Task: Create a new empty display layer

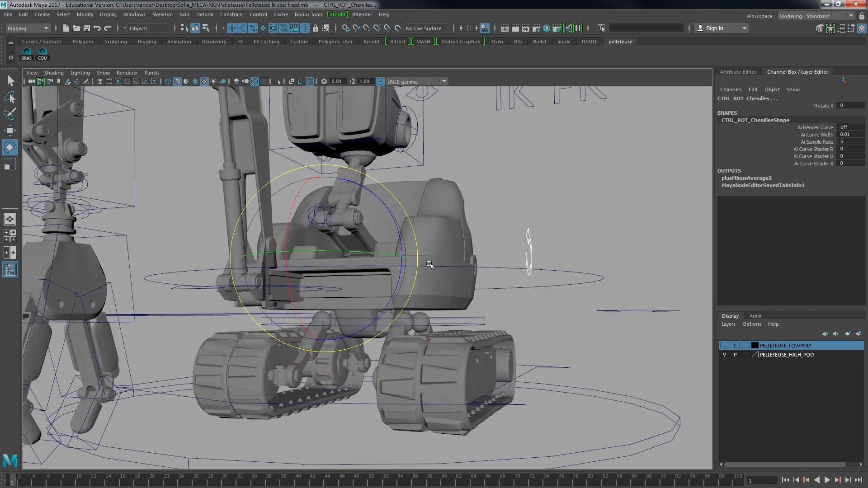Action: coord(848,333)
